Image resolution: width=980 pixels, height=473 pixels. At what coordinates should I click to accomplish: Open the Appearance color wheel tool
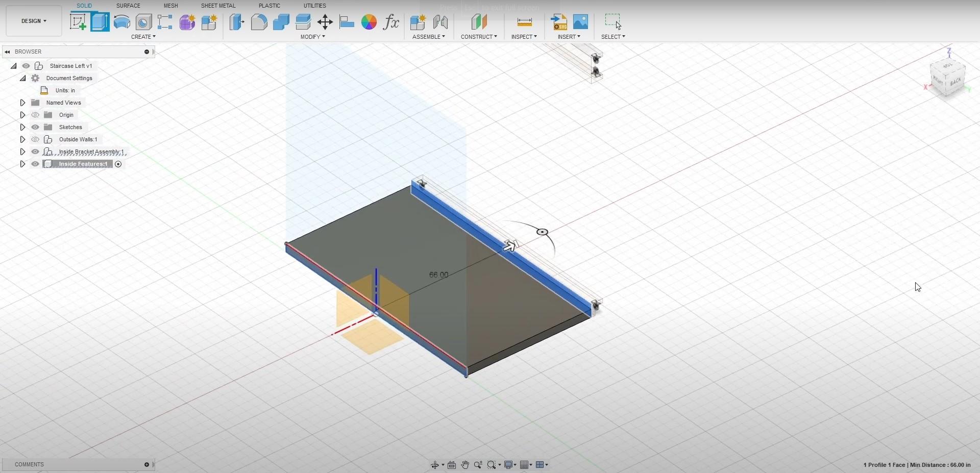click(x=369, y=22)
